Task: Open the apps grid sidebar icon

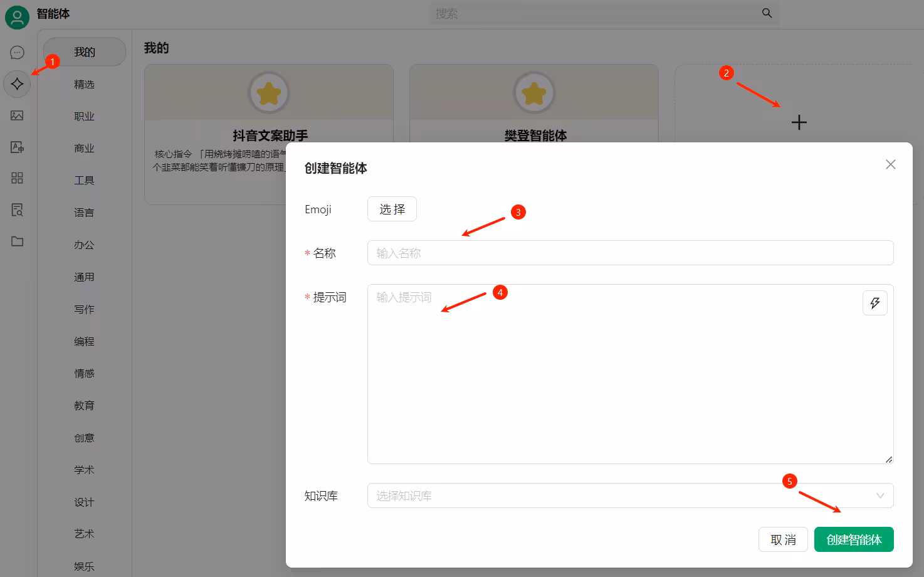Action: point(18,178)
